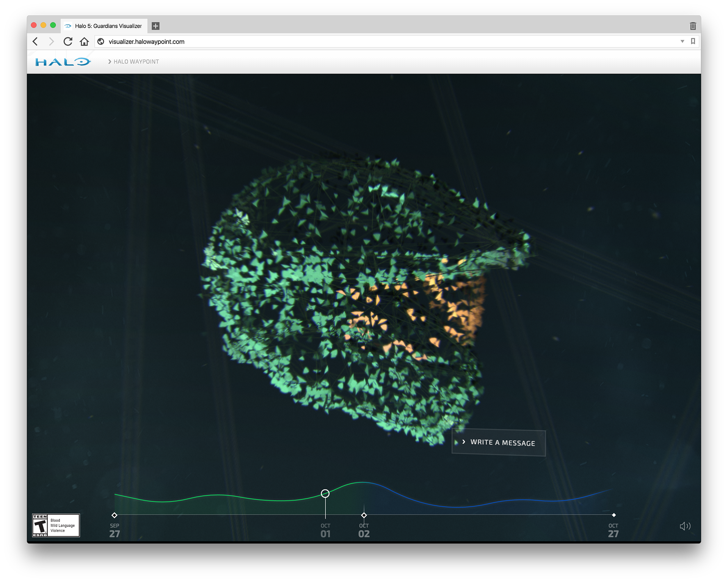The image size is (728, 582).
Task: Go back with the browser back arrow
Action: [x=35, y=41]
